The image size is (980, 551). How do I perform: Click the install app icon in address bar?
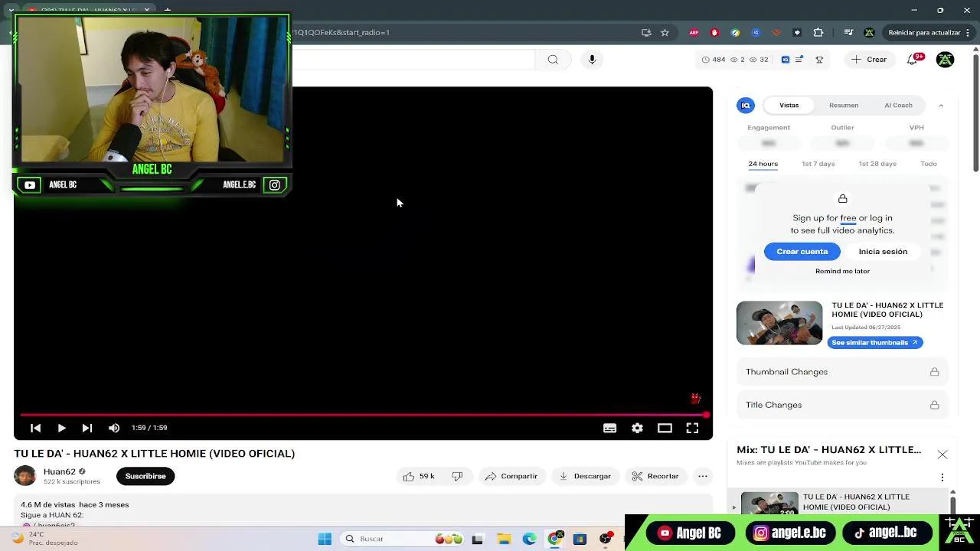click(x=646, y=32)
